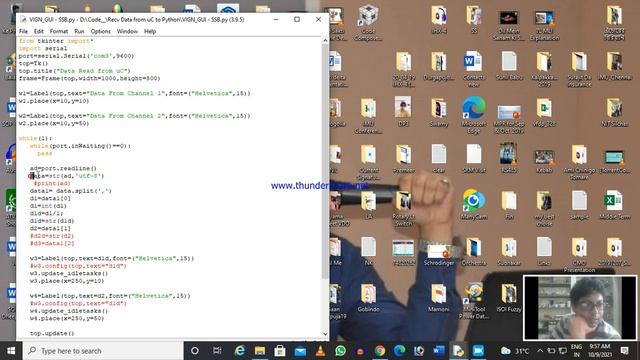
Task: Open the Windows Start menu
Action: (x=11, y=351)
